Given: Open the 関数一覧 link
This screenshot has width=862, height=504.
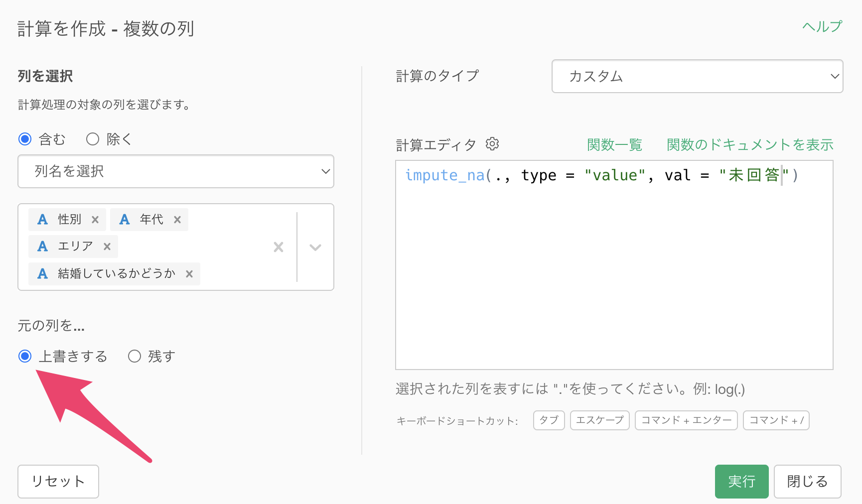Looking at the screenshot, I should tap(614, 145).
